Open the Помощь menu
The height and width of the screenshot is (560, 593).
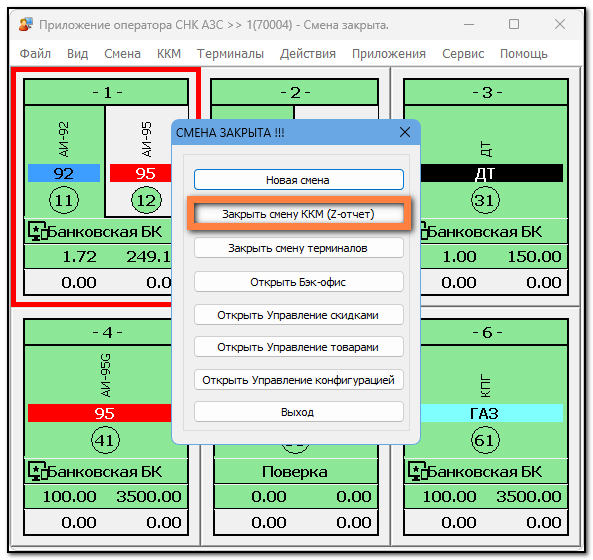[x=524, y=54]
